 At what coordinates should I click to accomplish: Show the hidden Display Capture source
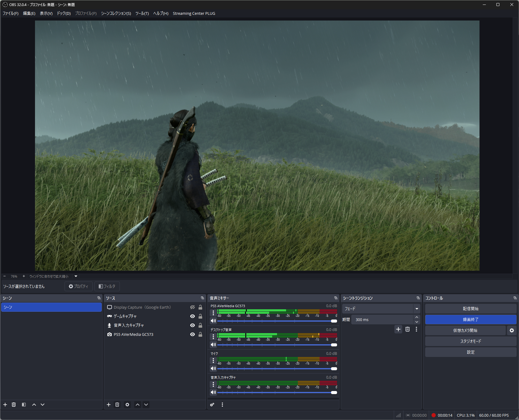pos(192,307)
